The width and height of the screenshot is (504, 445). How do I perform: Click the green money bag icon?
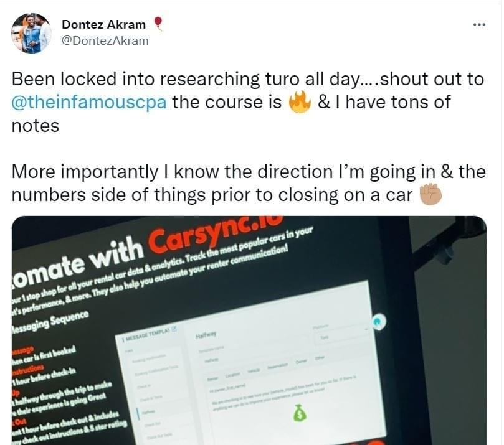tap(299, 413)
